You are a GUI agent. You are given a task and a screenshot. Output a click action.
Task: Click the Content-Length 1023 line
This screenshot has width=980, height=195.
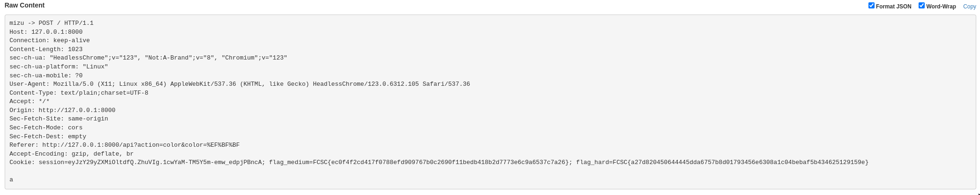click(x=46, y=49)
